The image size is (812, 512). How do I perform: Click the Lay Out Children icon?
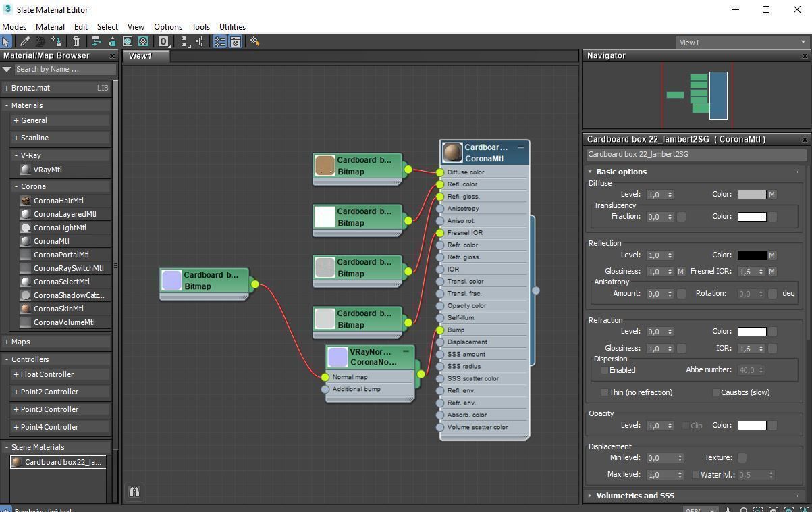click(200, 41)
